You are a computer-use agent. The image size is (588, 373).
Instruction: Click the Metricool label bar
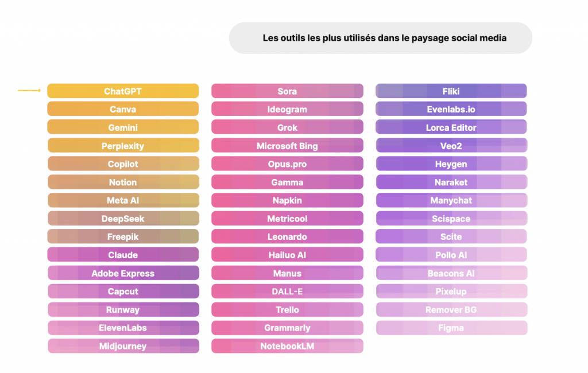pyautogui.click(x=287, y=219)
